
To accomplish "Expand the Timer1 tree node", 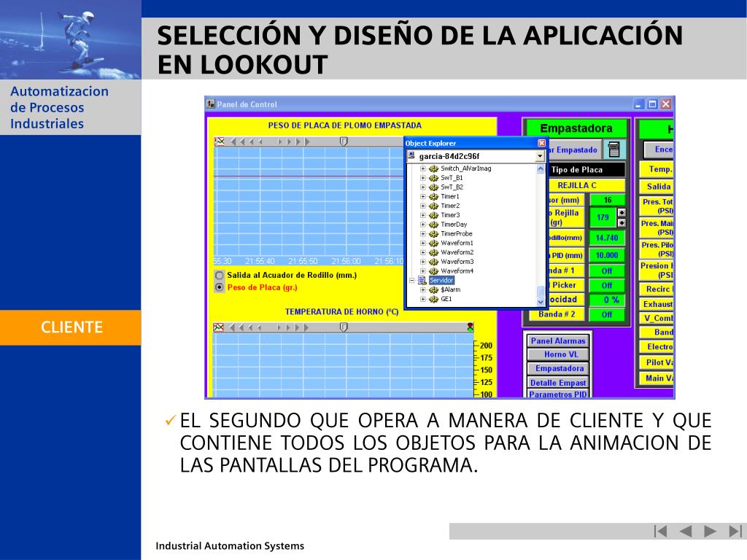I will [x=422, y=197].
